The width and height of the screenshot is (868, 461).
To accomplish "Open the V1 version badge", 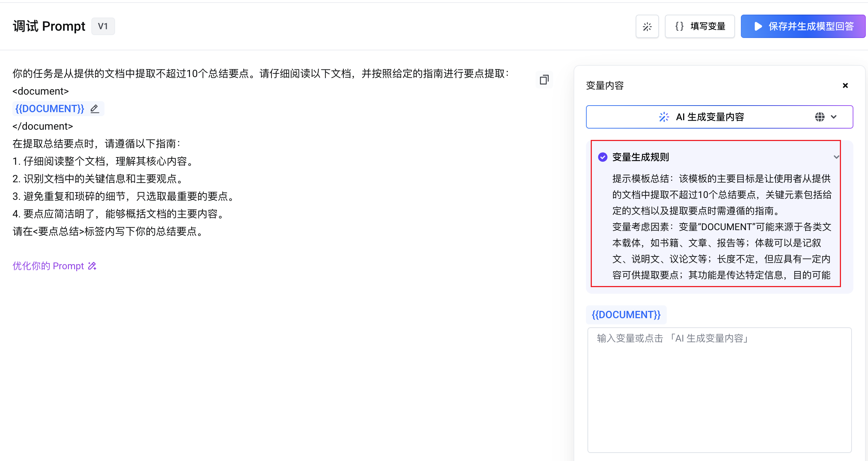I will tap(103, 26).
